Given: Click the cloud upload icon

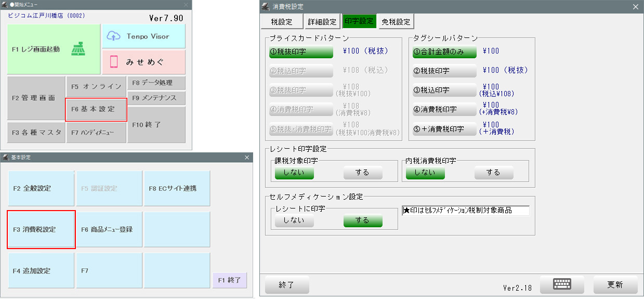Looking at the screenshot, I should [113, 36].
